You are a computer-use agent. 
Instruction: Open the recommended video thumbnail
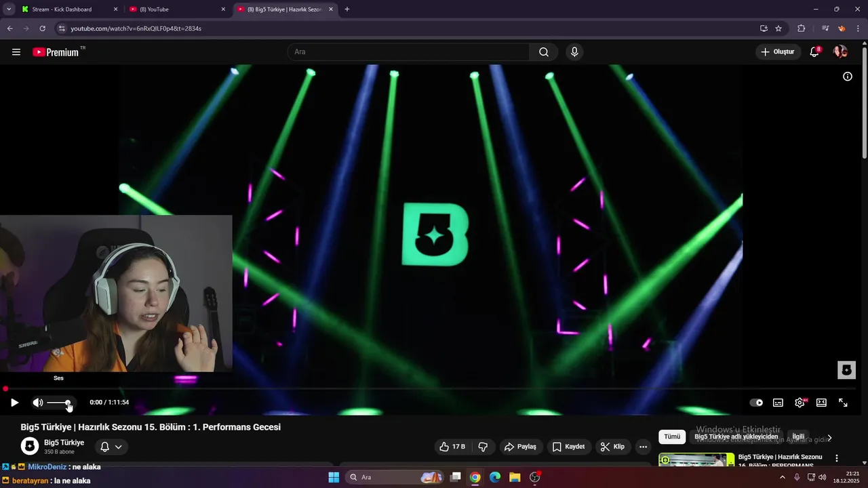point(696,460)
